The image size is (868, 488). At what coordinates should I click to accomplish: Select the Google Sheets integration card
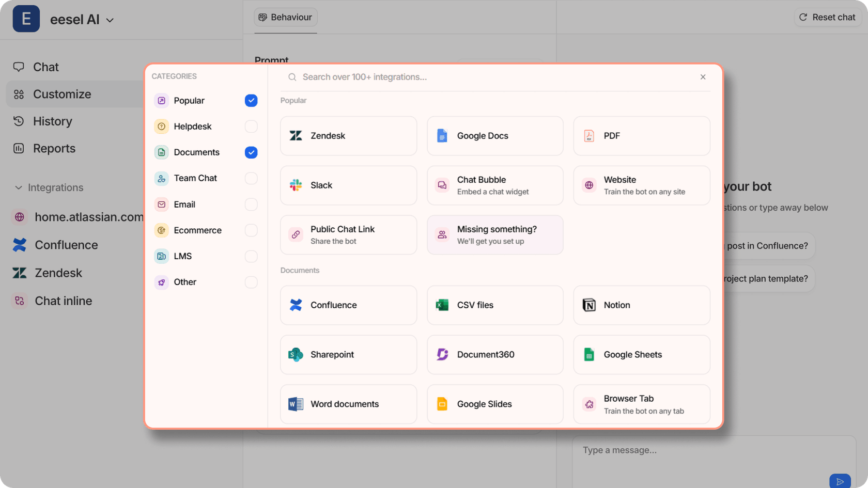pyautogui.click(x=642, y=355)
